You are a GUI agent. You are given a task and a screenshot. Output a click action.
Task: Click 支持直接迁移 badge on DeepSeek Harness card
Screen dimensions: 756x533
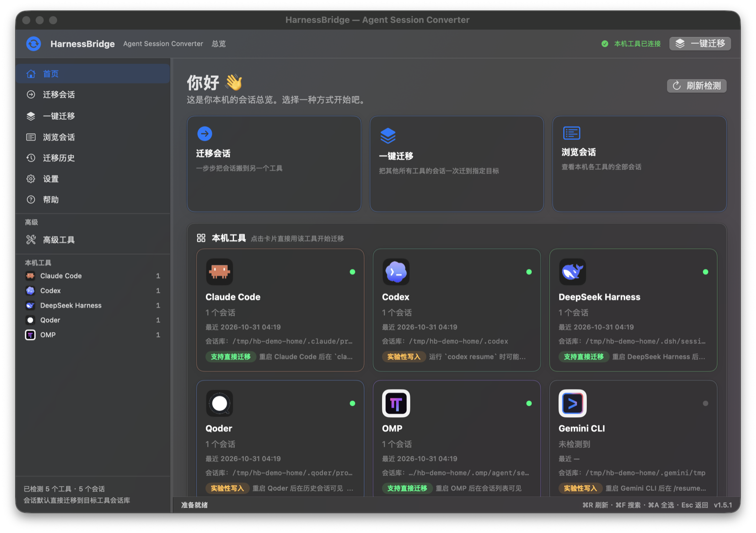click(584, 357)
